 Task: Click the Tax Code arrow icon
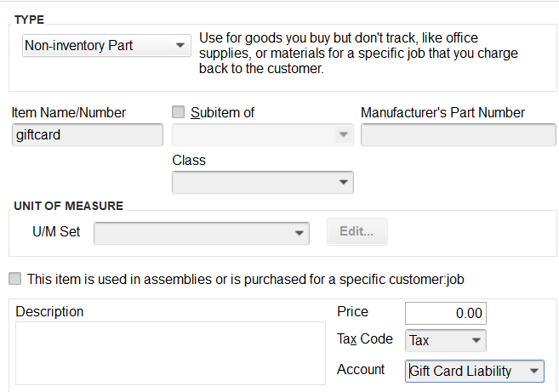[x=476, y=340]
